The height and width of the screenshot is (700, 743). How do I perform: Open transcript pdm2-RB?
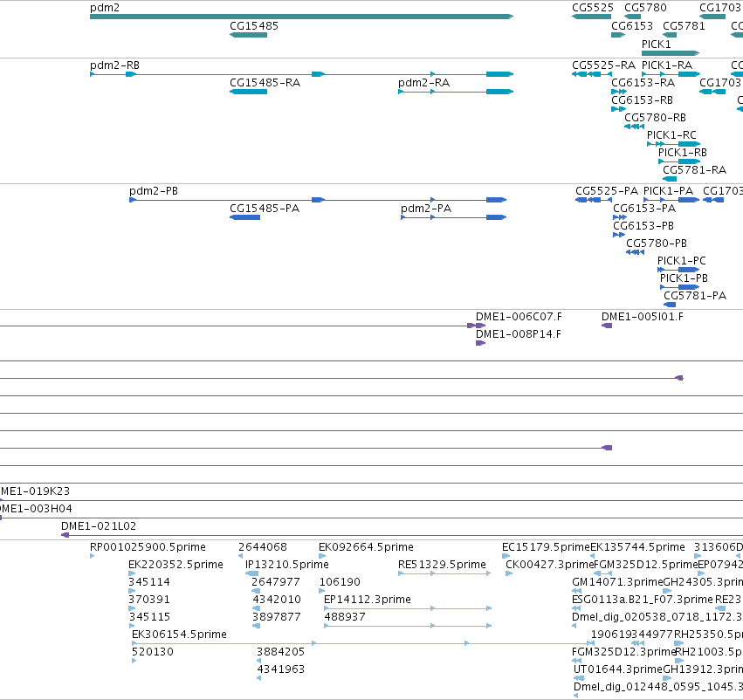click(301, 74)
